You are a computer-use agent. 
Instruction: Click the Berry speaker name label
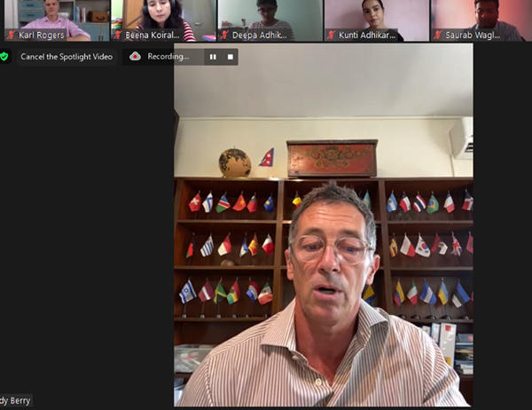pyautogui.click(x=15, y=401)
